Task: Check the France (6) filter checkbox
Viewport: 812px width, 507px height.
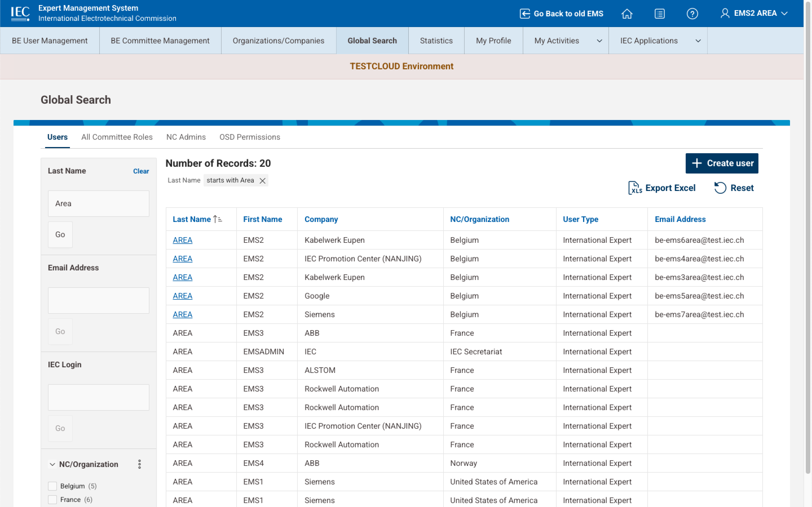Action: coord(52,499)
